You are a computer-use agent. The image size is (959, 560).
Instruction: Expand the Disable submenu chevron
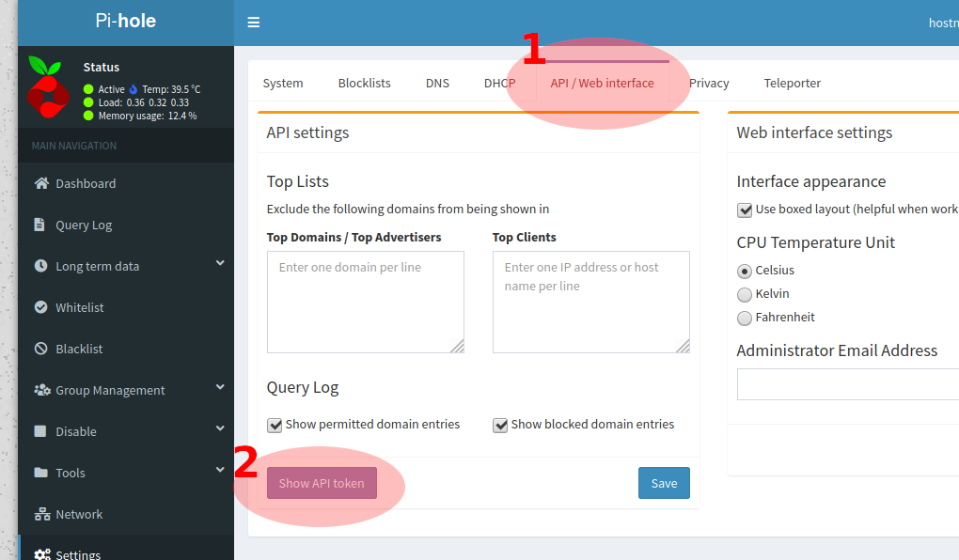[220, 429]
